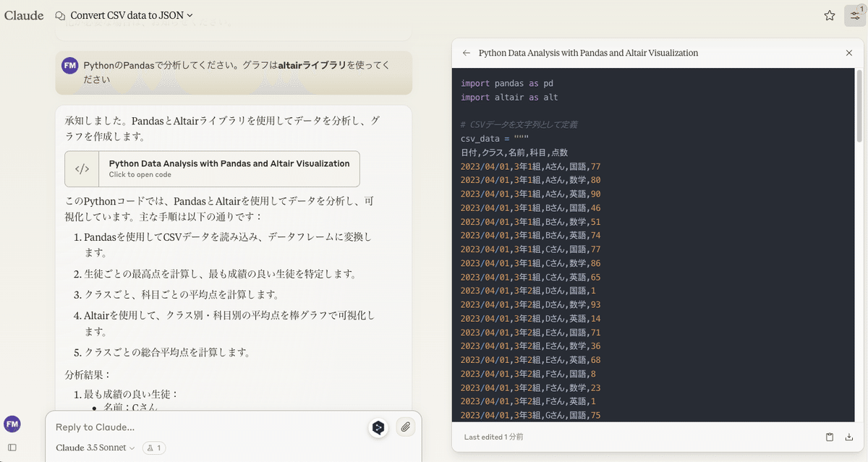
Task: Click the 'import pandas as pd' code line
Action: tap(507, 83)
